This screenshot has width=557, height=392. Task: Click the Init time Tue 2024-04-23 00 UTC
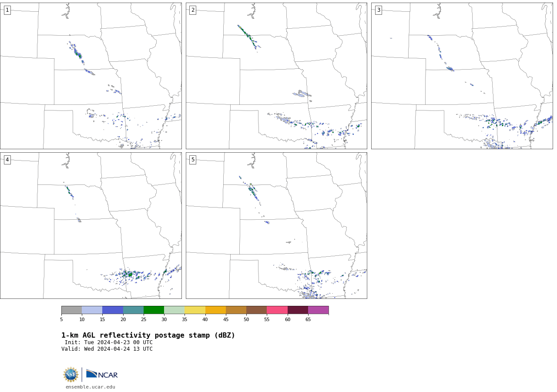click(109, 342)
